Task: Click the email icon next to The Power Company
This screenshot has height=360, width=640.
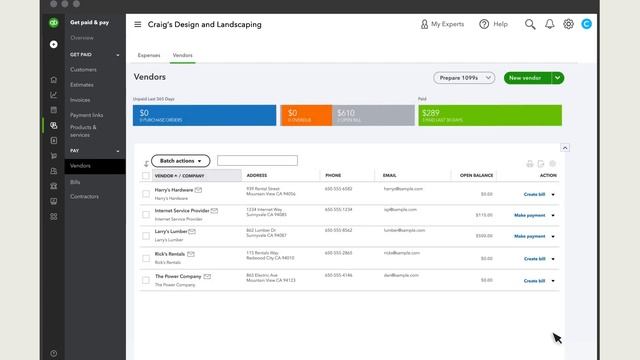Action: [x=207, y=277]
